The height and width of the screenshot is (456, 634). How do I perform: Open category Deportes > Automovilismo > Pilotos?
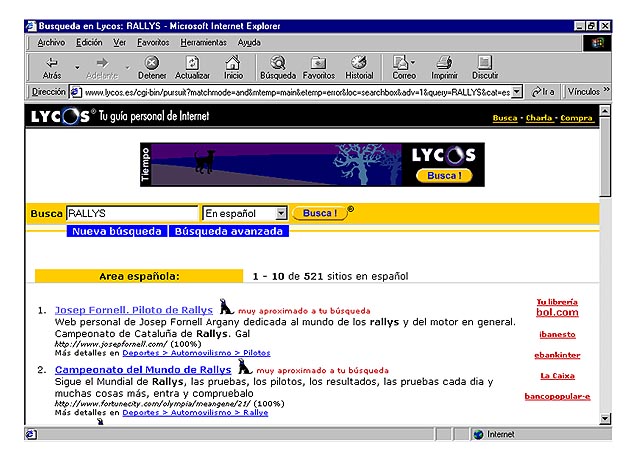tap(196, 353)
